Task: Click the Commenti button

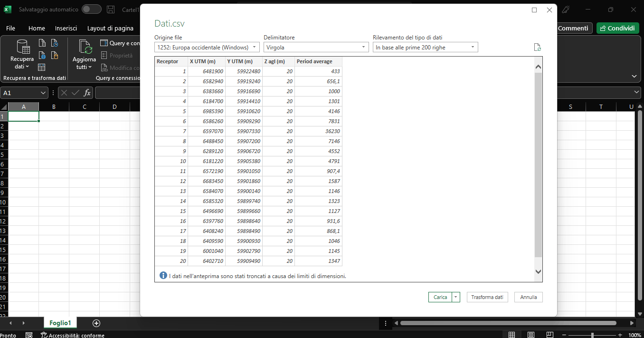Action: click(x=573, y=28)
